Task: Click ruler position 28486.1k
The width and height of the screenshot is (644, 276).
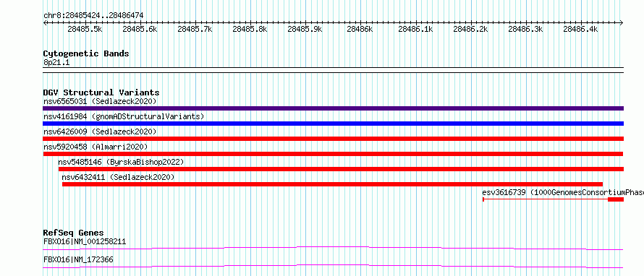Action: coord(415,29)
